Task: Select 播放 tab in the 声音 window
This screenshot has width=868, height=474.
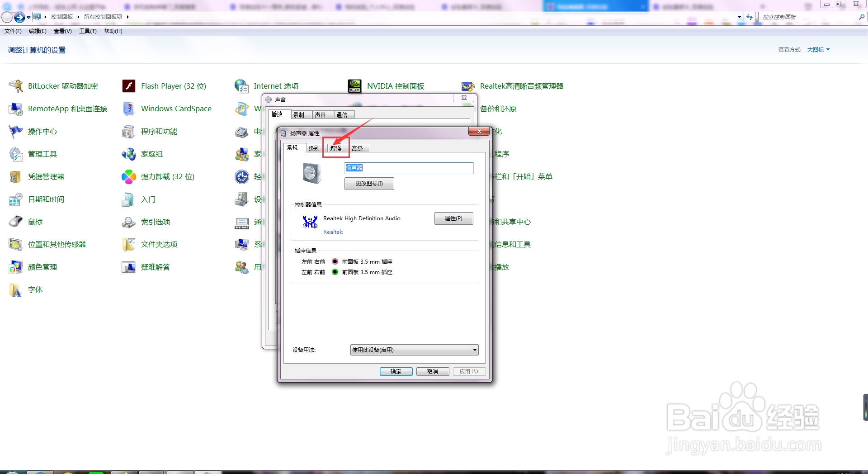Action: tap(277, 114)
